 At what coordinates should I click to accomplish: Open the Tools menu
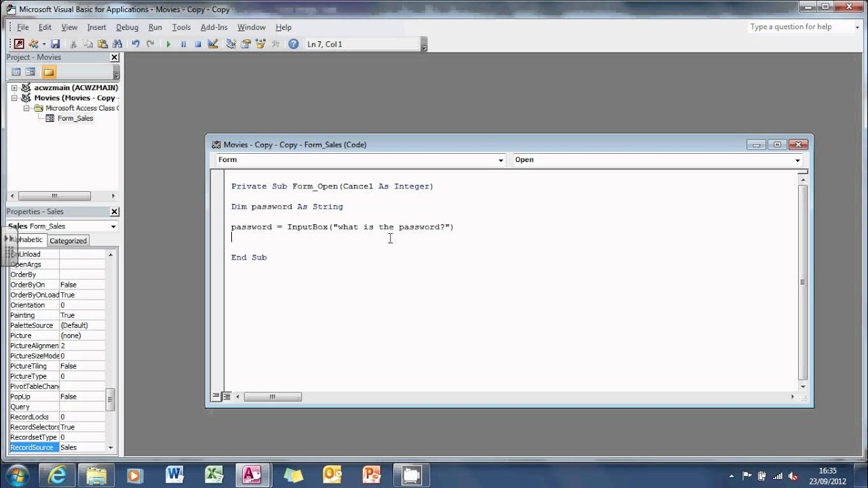[x=181, y=27]
